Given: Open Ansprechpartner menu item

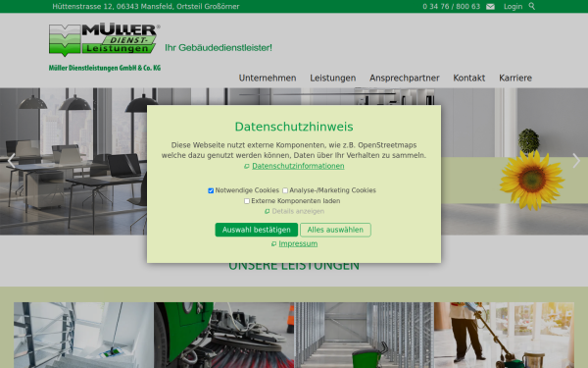Looking at the screenshot, I should (x=404, y=78).
